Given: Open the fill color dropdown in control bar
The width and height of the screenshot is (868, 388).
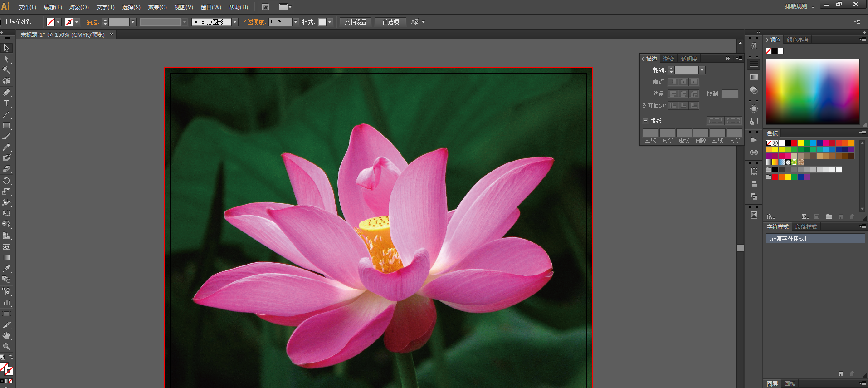Looking at the screenshot, I should (x=58, y=22).
